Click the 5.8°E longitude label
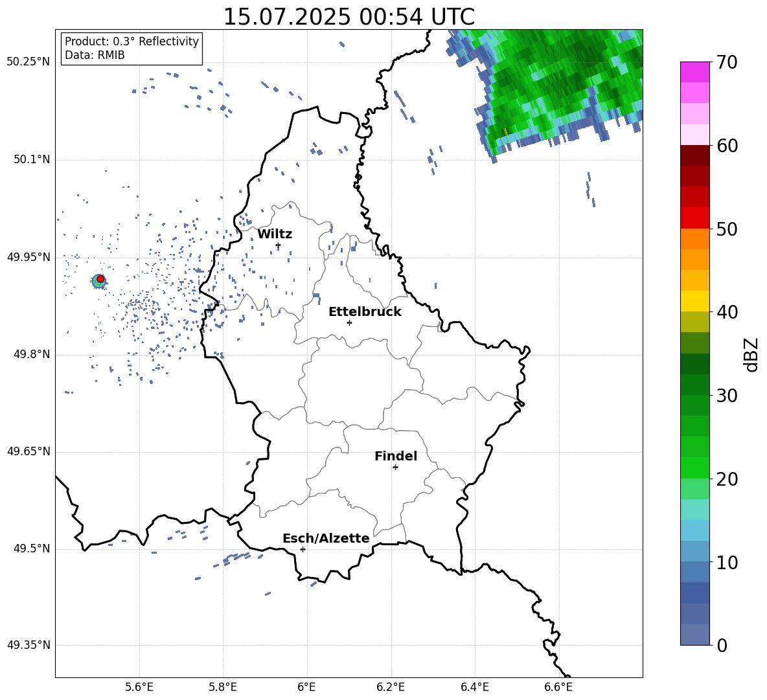The height and width of the screenshot is (700, 767). [223, 687]
